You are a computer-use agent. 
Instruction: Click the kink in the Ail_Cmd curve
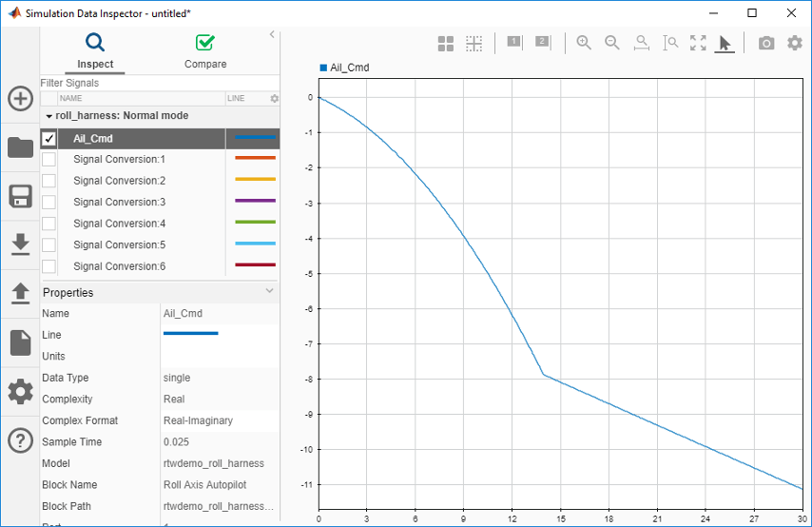(543, 374)
